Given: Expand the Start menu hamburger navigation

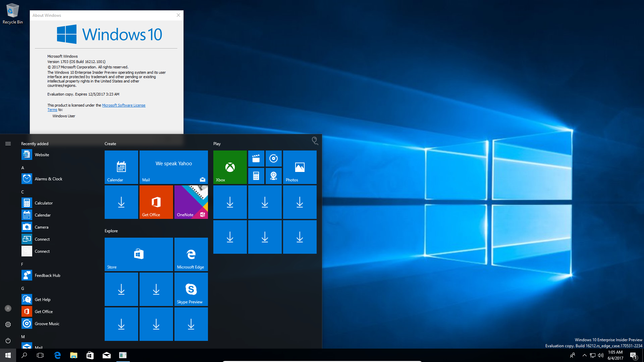Looking at the screenshot, I should click(x=8, y=144).
